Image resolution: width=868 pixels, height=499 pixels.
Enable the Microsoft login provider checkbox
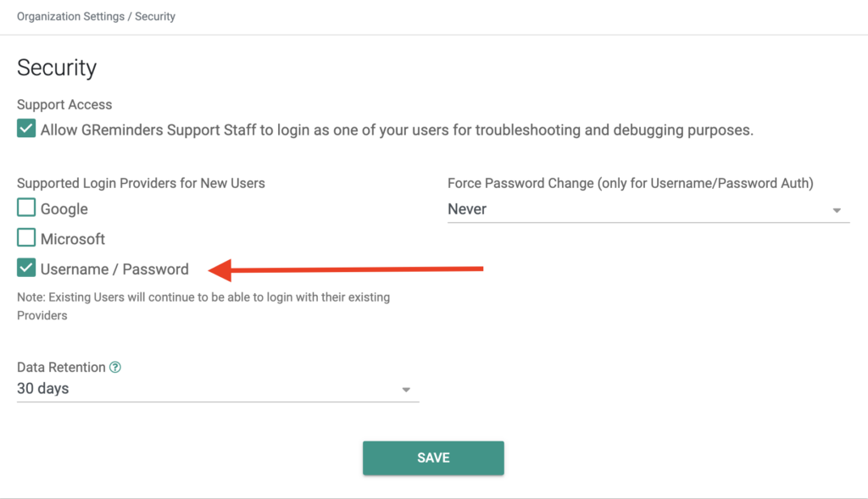pos(26,237)
